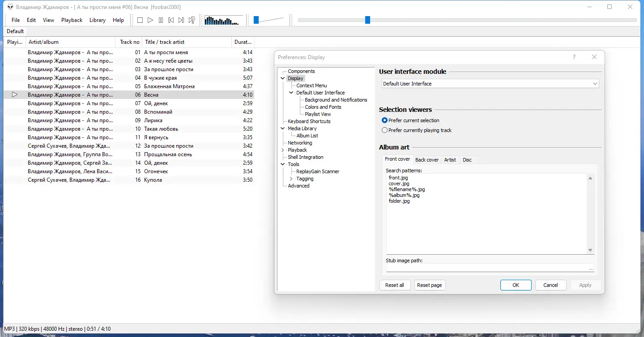Select Components in the Preferences tree
644x337 pixels.
[x=301, y=71]
